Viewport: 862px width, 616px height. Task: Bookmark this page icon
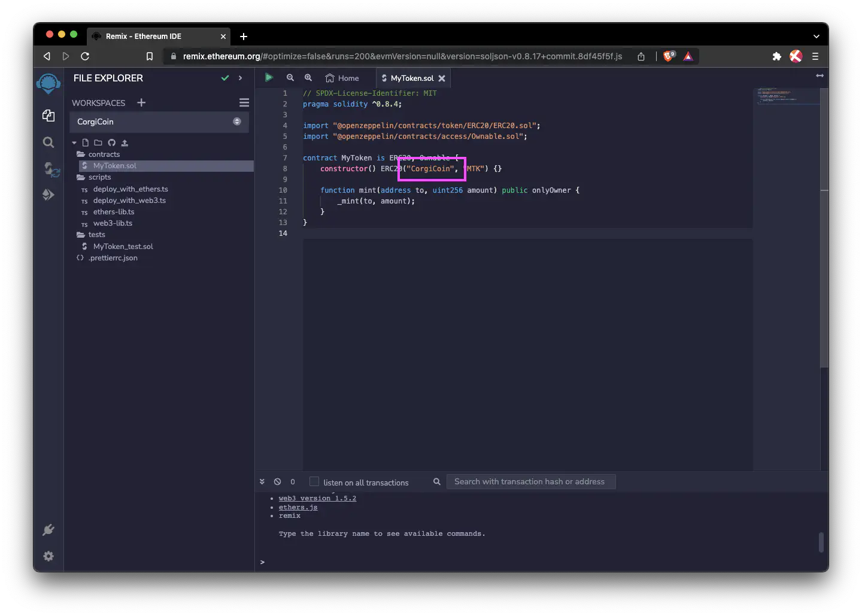150,56
